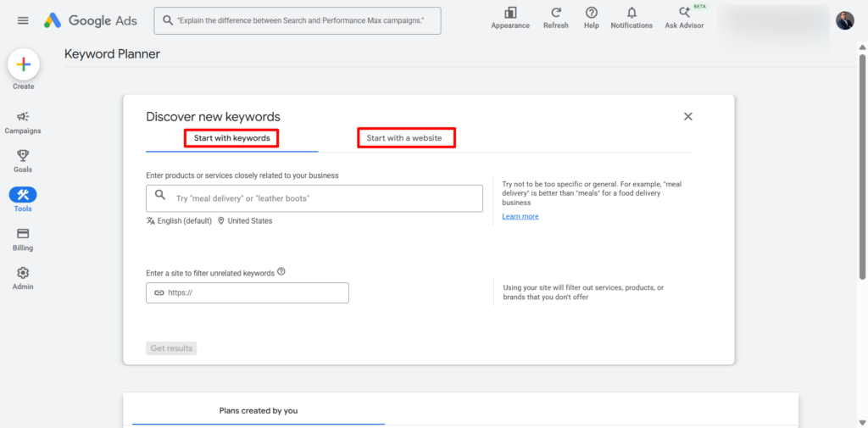Open Billing in the sidebar

click(x=23, y=239)
